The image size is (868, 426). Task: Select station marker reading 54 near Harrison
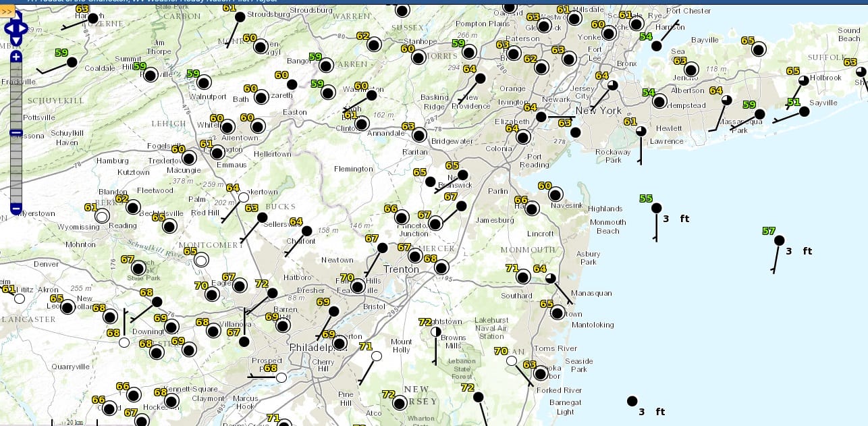tap(656, 46)
